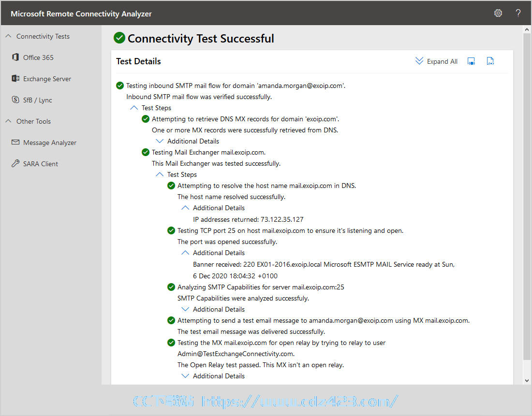Click the Exchange Server icon in sidebar

(15, 79)
